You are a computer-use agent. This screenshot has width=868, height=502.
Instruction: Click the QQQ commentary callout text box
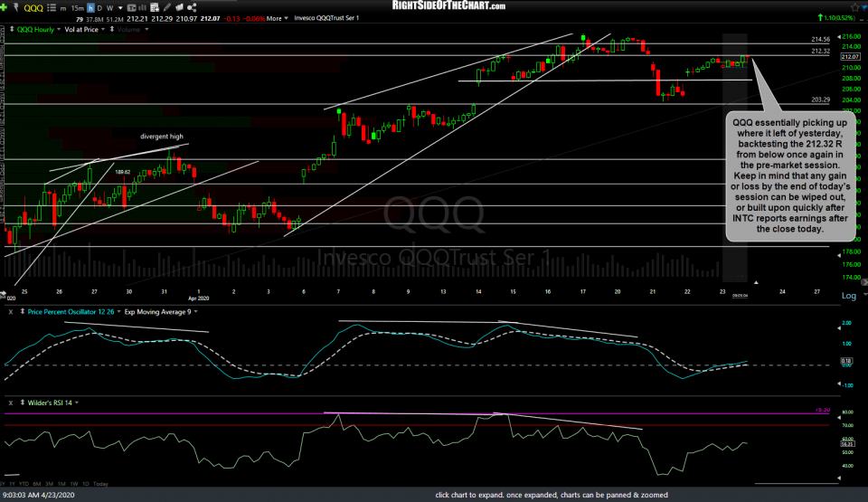point(790,175)
